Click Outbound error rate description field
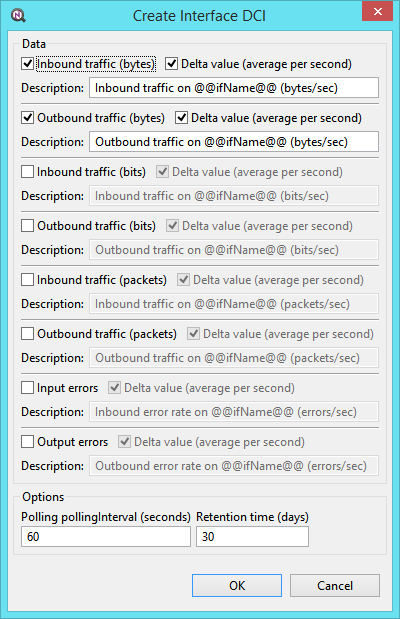Screen dimensions: 400x619 pyautogui.click(x=234, y=466)
